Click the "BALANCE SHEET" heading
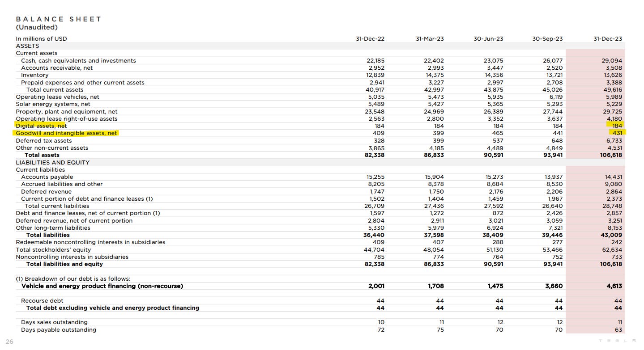This screenshot has height=350, width=644. pos(59,19)
